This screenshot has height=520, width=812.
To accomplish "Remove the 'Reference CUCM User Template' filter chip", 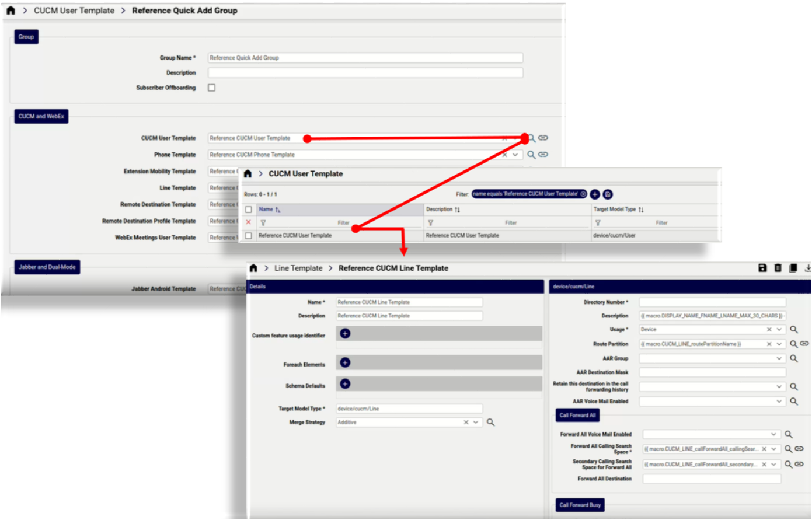I will click(583, 194).
